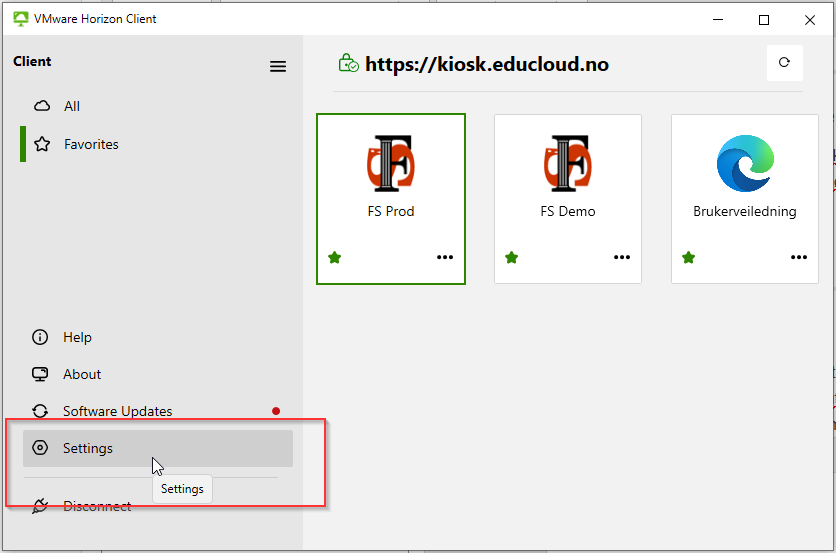Toggle the favorite star on Brukerveiledning

pyautogui.click(x=689, y=257)
